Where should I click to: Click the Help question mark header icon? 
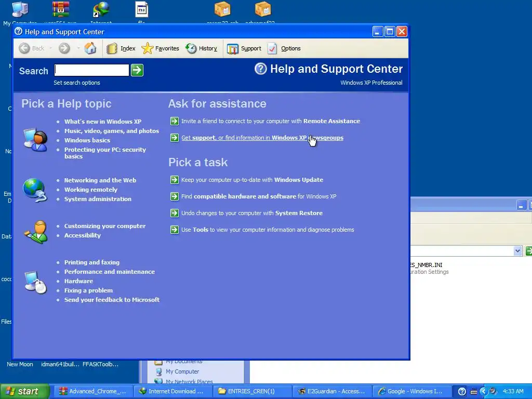pos(261,69)
